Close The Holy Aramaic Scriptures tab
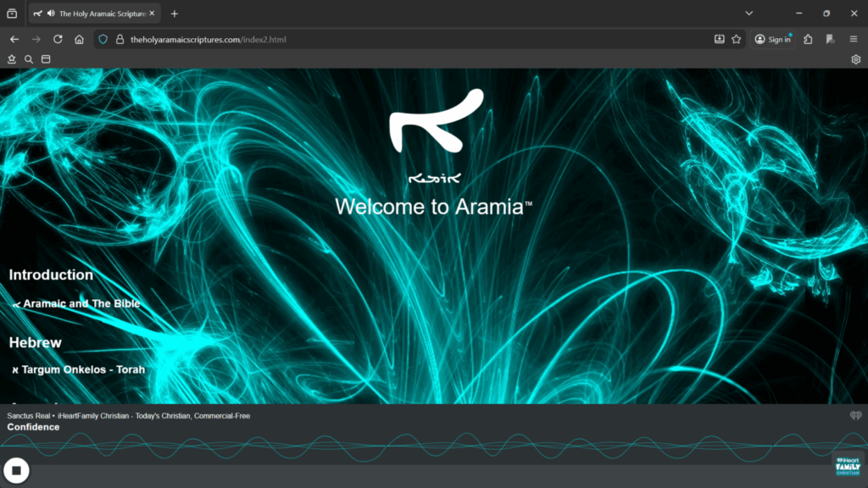Image resolution: width=868 pixels, height=488 pixels. click(153, 14)
